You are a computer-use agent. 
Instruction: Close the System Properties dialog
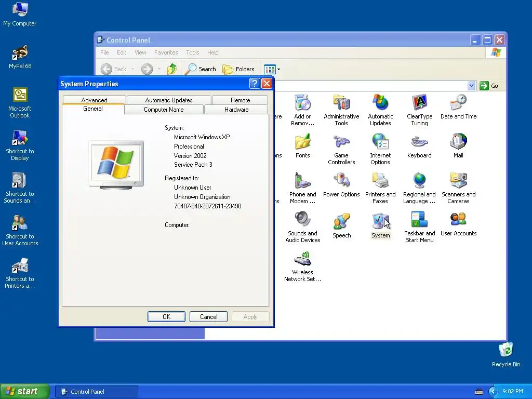click(x=267, y=84)
